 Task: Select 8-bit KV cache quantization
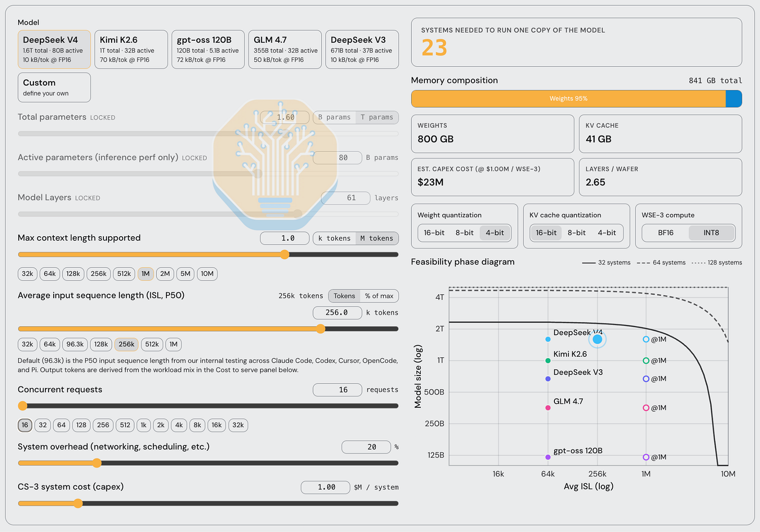(x=577, y=233)
